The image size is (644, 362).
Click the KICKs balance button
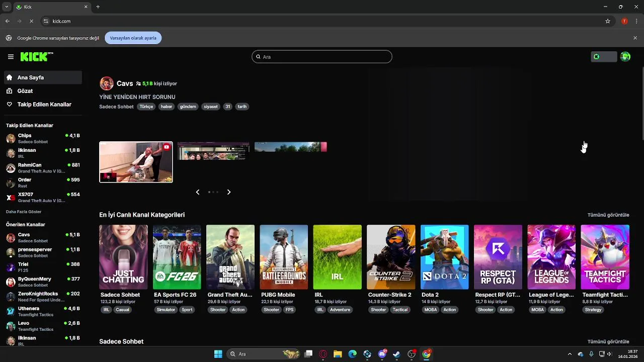tap(604, 57)
